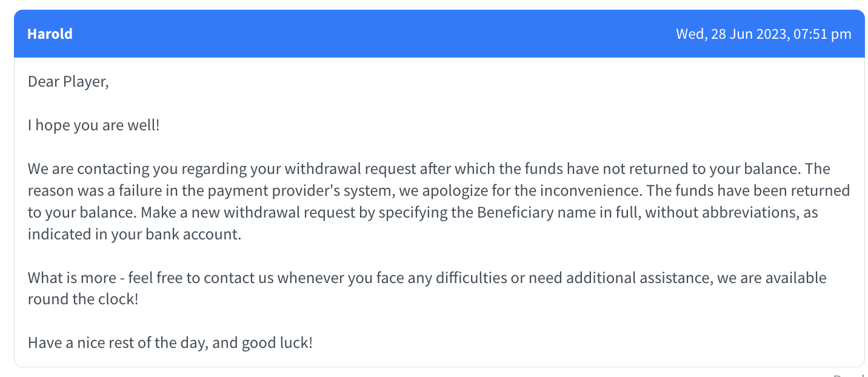Click the "round the clock!" text
This screenshot has width=868, height=377.
tap(83, 299)
